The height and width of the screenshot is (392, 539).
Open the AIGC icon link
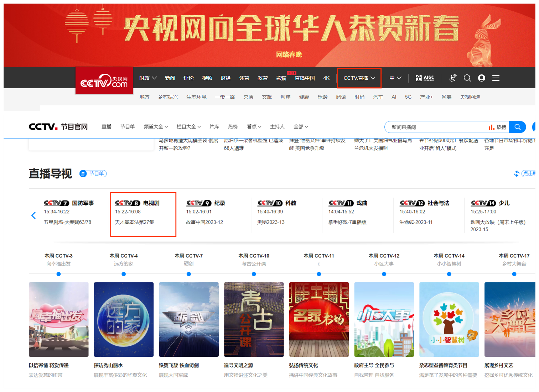425,78
